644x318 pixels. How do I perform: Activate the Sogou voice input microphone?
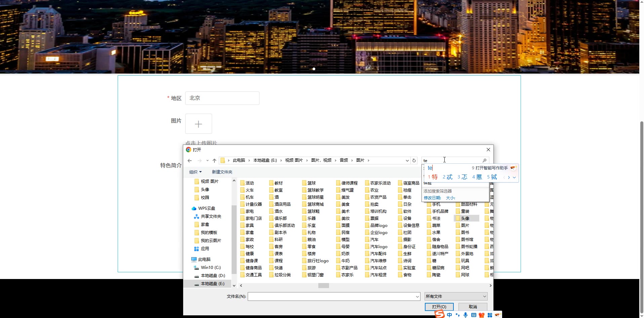coord(466,315)
